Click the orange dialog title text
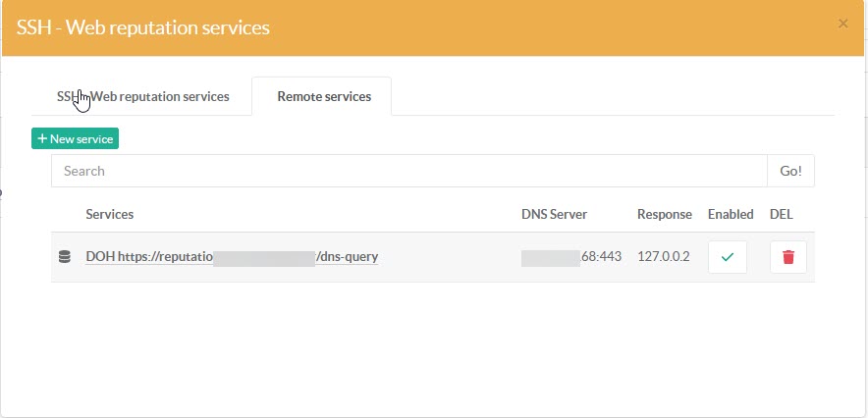Viewport: 868px width, 418px height. click(x=143, y=27)
